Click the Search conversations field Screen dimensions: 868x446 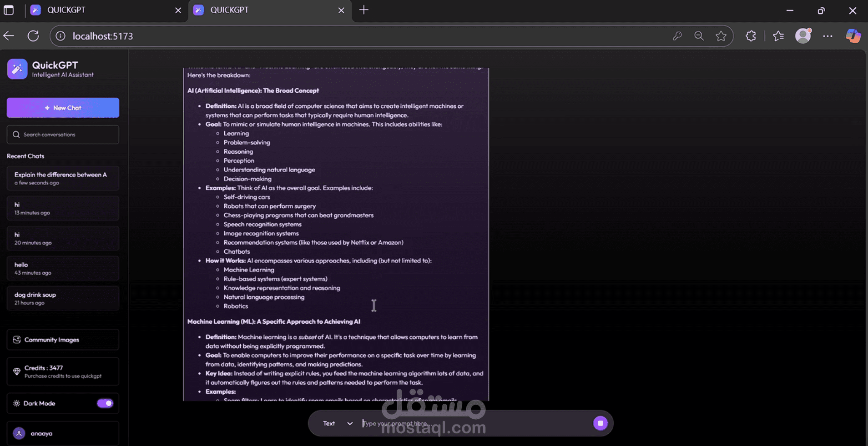63,135
